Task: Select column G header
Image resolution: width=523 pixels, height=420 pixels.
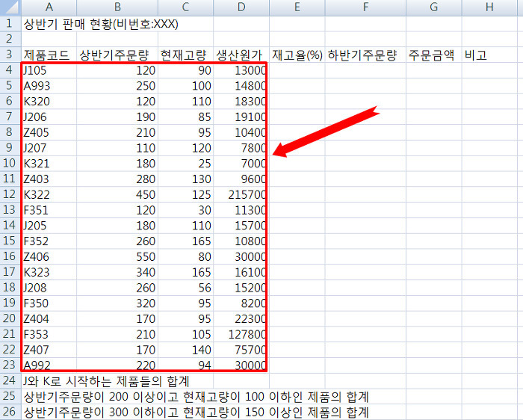Action: point(433,7)
